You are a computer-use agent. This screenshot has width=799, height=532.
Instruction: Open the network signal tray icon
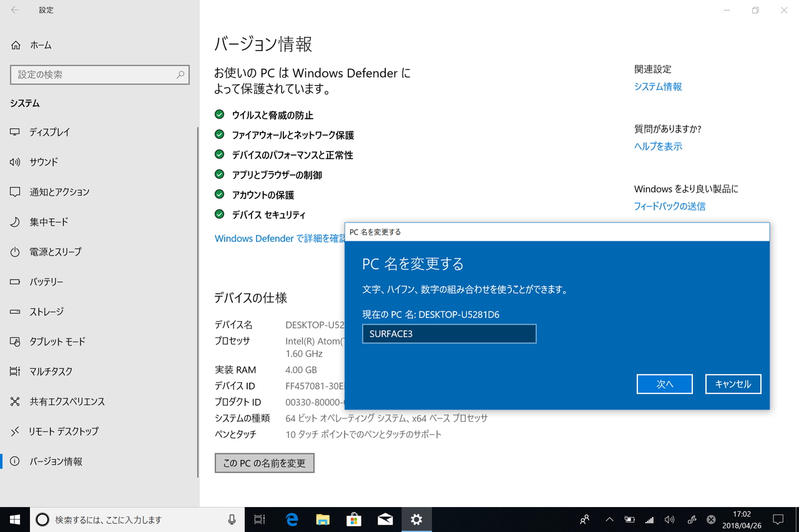click(649, 520)
